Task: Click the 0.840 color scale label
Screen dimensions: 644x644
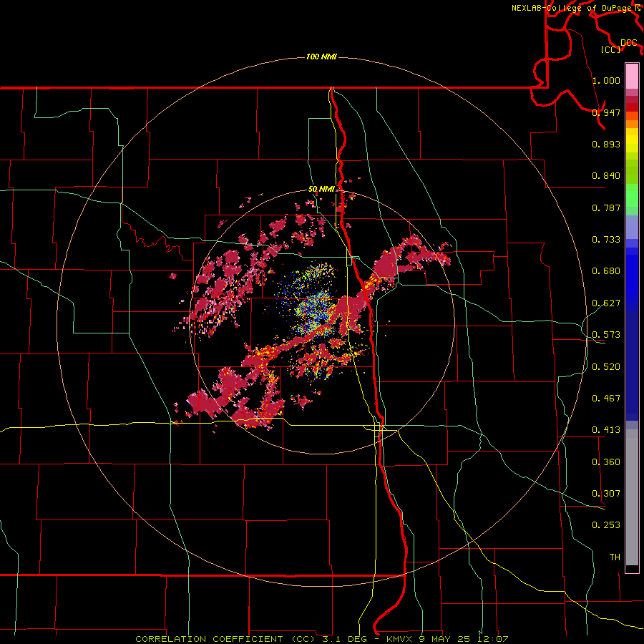Action: click(x=606, y=176)
